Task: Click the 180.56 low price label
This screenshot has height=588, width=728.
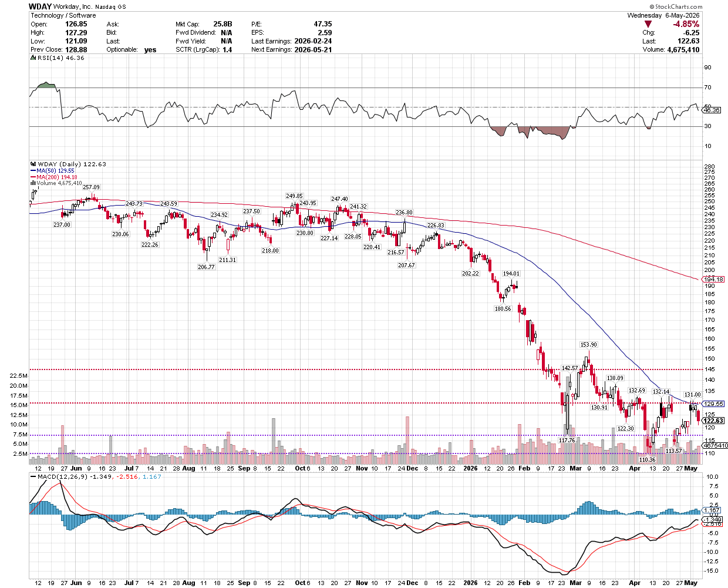Action: tap(503, 308)
